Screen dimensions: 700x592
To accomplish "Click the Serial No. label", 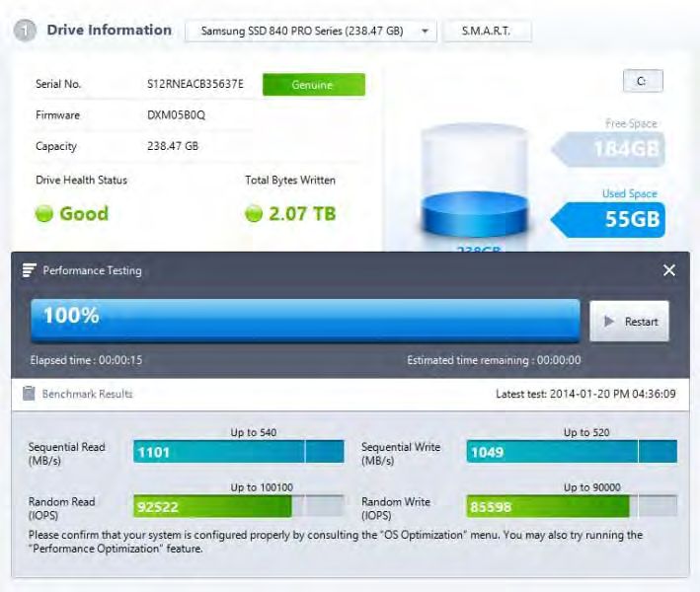I will [x=58, y=84].
